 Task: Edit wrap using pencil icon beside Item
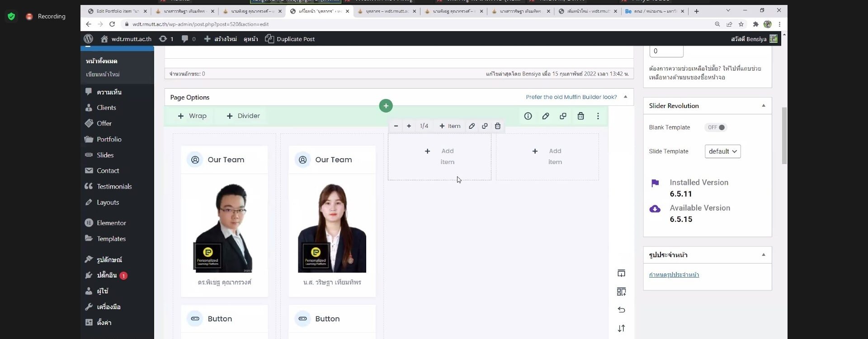tap(472, 126)
